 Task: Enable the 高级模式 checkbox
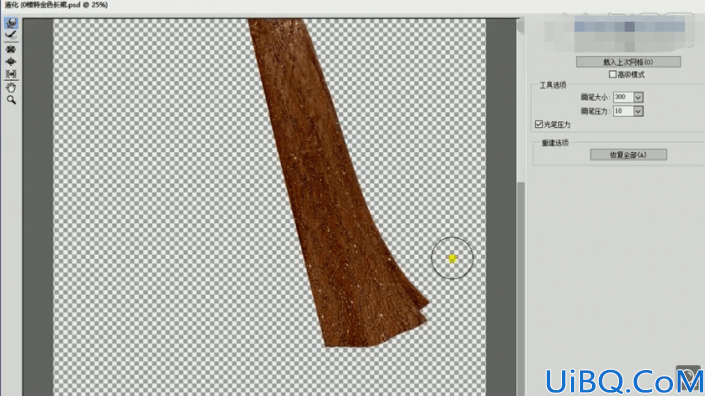[x=612, y=75]
